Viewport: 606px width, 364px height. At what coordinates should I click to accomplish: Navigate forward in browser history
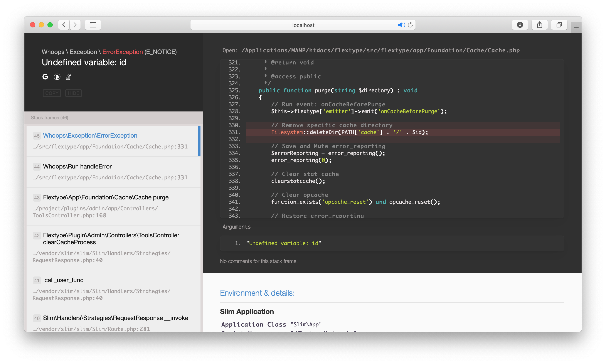(75, 25)
